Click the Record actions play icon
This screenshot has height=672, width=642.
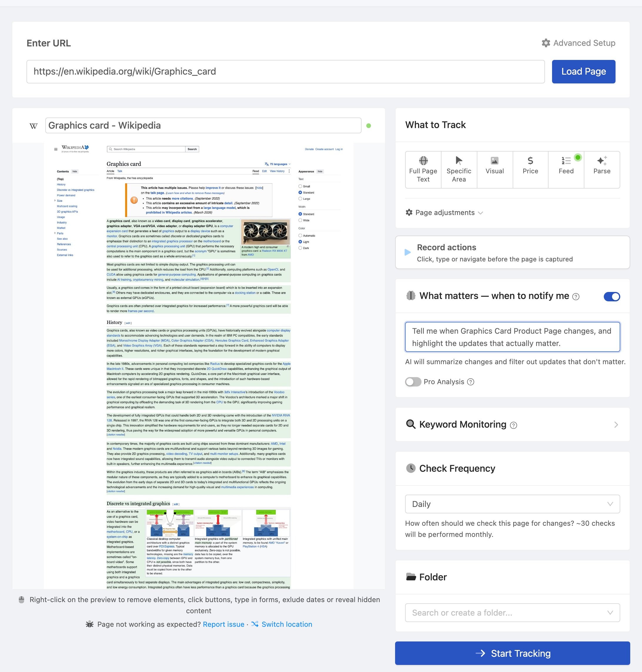tap(407, 252)
